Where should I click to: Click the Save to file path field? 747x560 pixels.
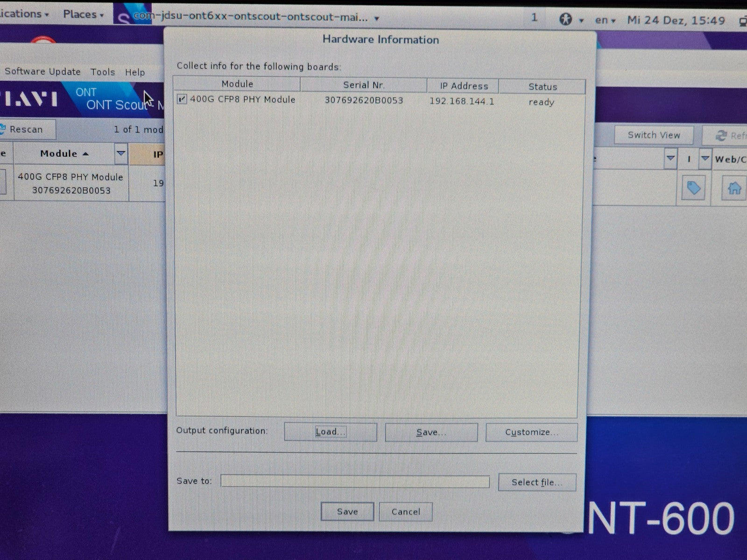point(355,482)
